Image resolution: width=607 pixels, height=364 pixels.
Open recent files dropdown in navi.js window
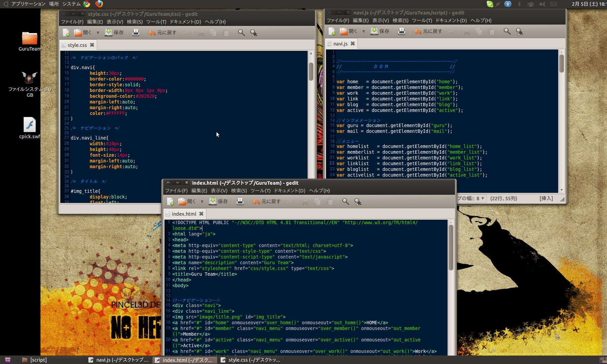point(364,31)
